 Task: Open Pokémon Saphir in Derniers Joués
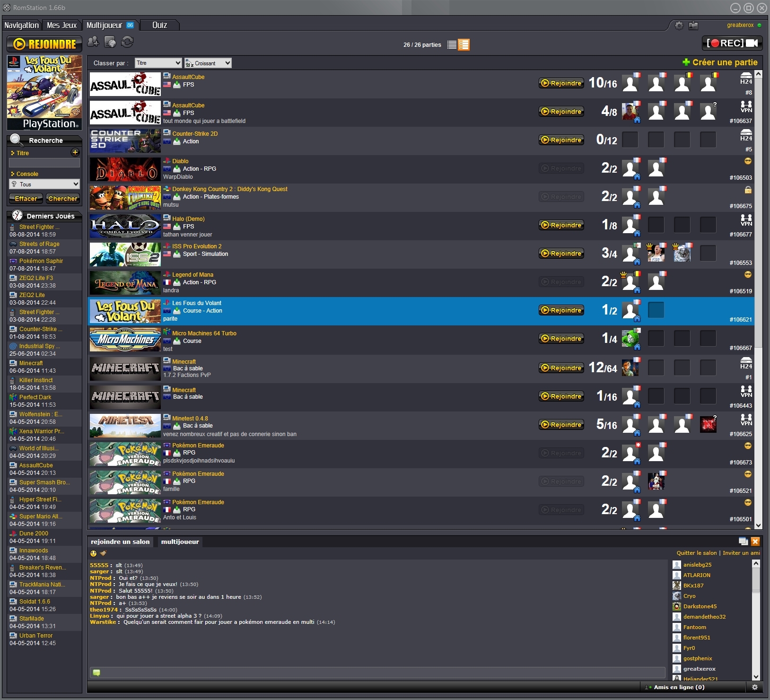click(41, 261)
